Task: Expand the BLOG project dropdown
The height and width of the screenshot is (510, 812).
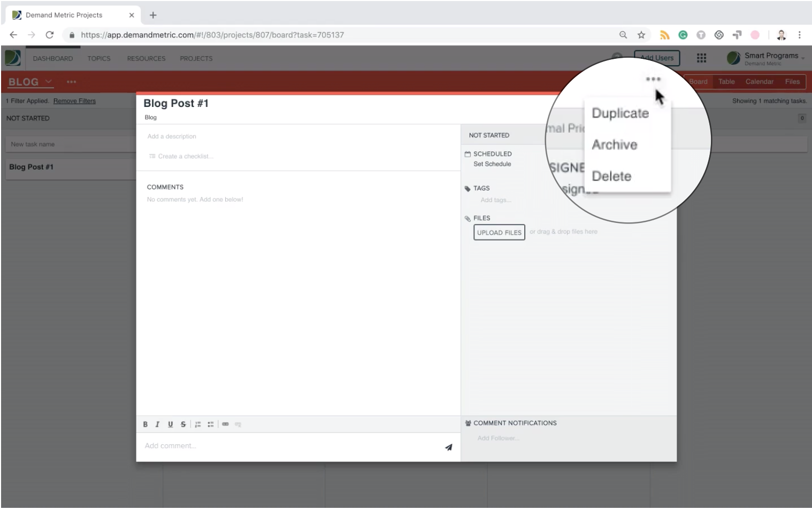Action: pyautogui.click(x=30, y=82)
